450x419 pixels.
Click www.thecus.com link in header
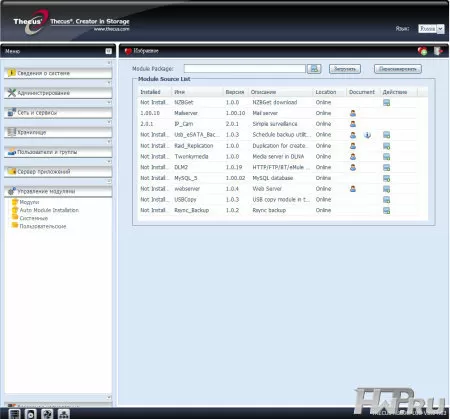pyautogui.click(x=111, y=29)
